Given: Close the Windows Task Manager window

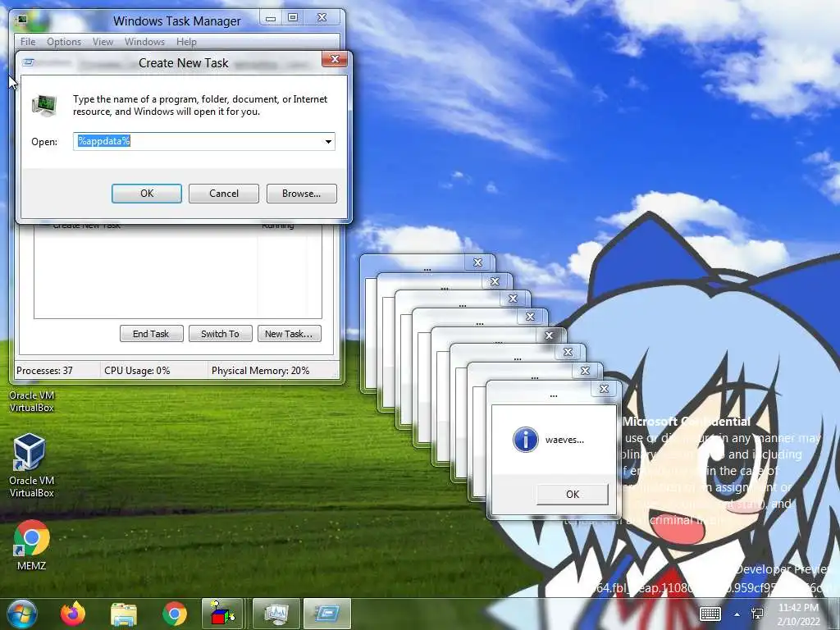Looking at the screenshot, I should point(322,18).
